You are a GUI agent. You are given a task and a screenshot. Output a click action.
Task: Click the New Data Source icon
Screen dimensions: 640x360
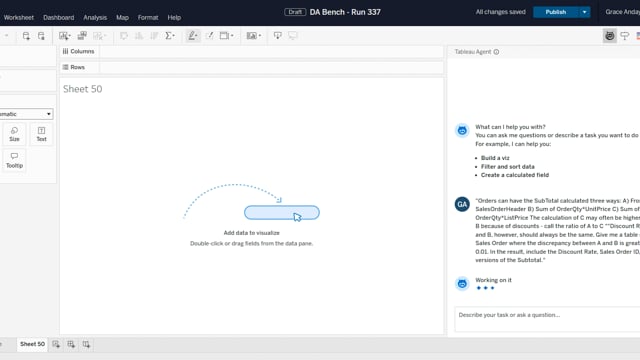pyautogui.click(x=26, y=36)
